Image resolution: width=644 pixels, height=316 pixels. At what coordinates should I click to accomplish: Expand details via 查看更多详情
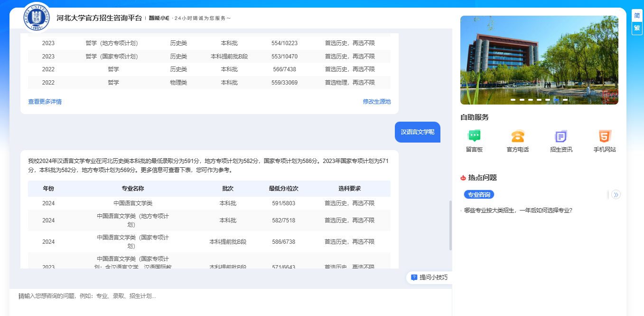45,102
